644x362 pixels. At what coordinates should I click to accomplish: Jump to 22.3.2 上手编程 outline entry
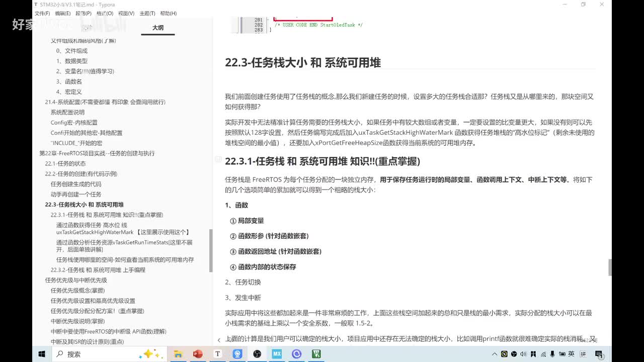pyautogui.click(x=98, y=270)
